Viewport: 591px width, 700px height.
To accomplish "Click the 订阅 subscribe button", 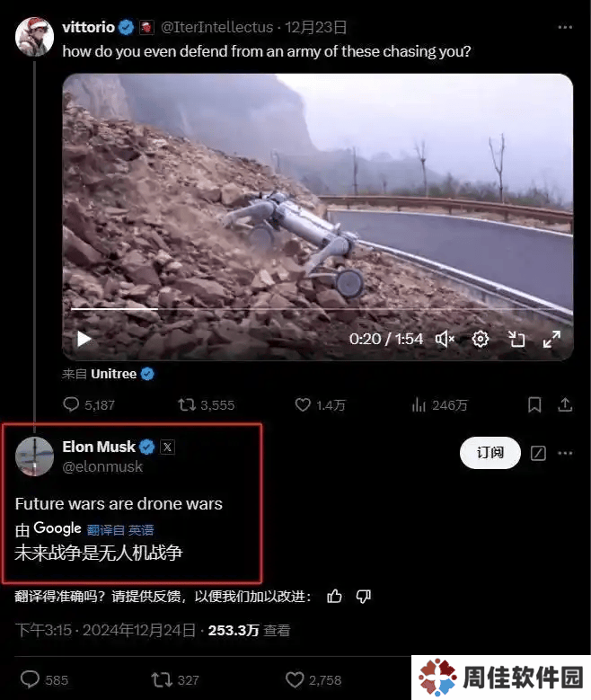I will click(x=490, y=453).
